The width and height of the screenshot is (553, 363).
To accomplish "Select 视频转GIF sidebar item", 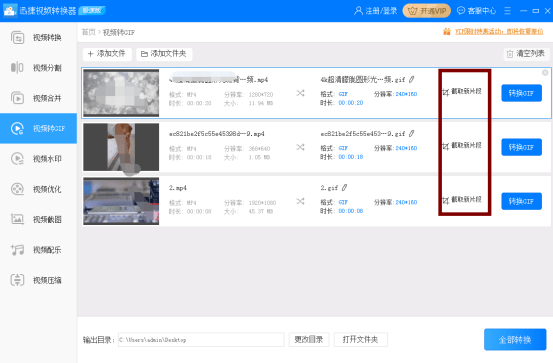I will (38, 128).
